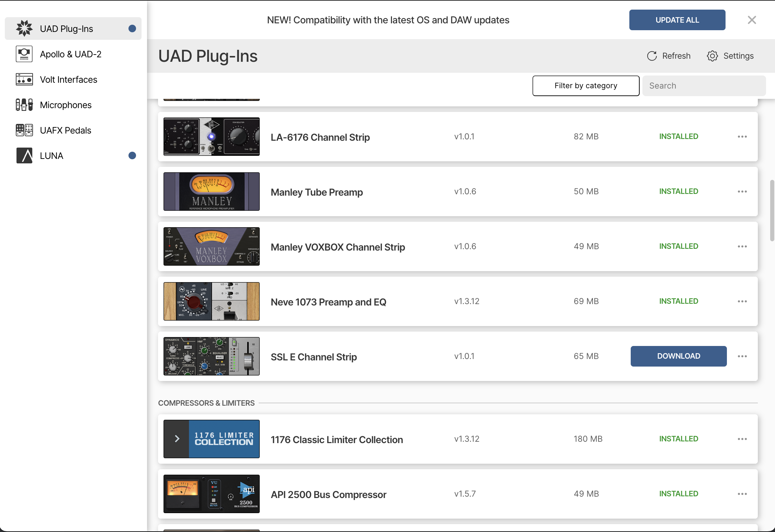Screen dimensions: 775x532
Task: Click the SSL E Channel Strip thumbnail
Action: point(212,356)
